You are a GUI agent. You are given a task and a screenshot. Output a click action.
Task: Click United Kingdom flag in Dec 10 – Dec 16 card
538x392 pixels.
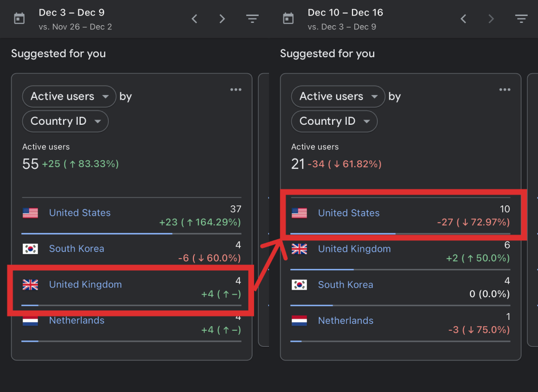click(x=299, y=248)
